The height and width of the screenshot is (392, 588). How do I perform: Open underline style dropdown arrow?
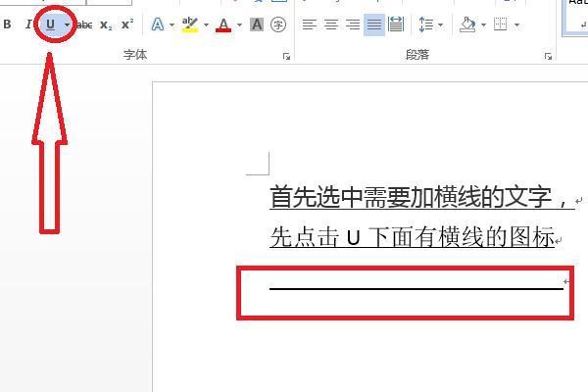[67, 25]
